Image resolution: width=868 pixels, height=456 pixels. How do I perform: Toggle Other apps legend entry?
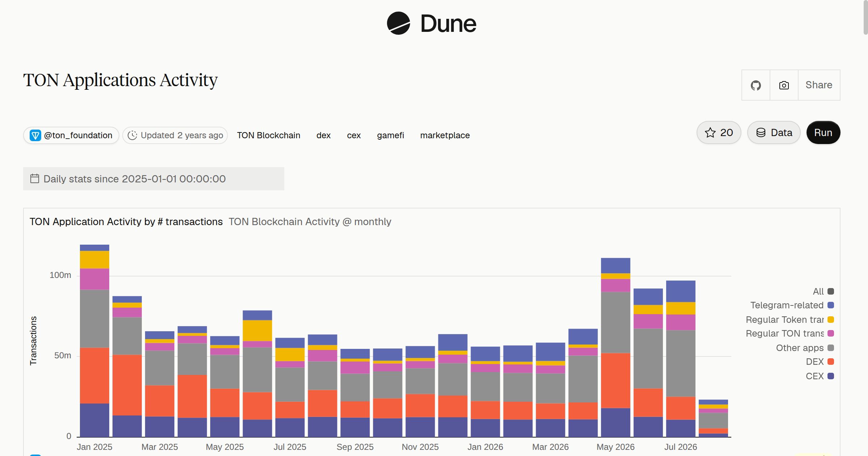tap(805, 348)
